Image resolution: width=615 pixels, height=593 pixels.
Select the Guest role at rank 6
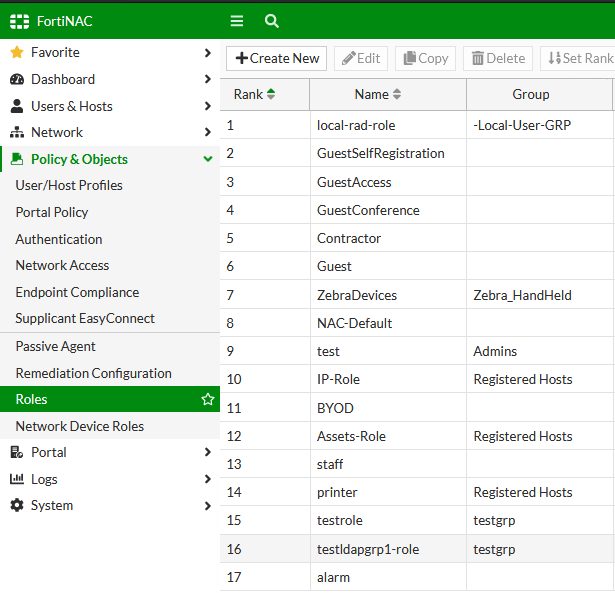point(417,266)
